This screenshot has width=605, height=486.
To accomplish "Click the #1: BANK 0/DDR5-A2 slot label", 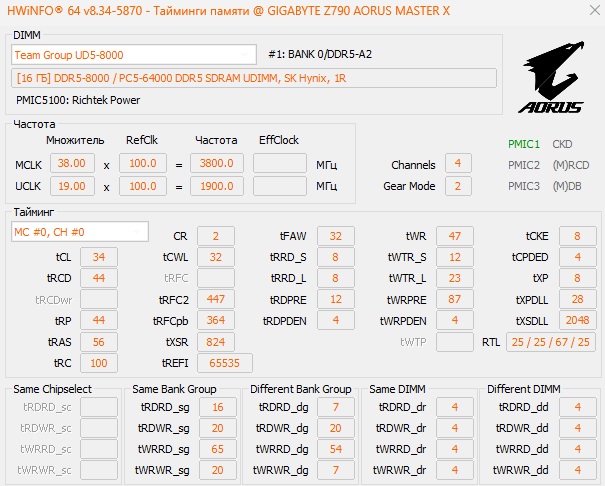I will click(x=320, y=54).
